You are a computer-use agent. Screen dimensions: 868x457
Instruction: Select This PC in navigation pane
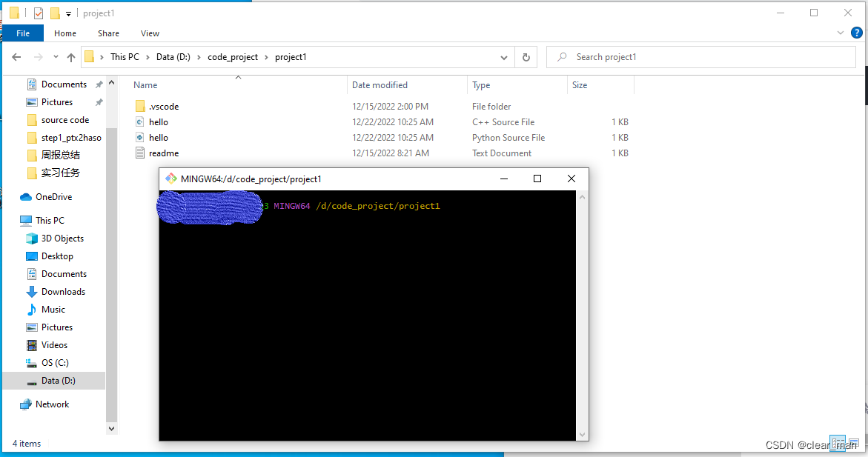pyautogui.click(x=50, y=220)
